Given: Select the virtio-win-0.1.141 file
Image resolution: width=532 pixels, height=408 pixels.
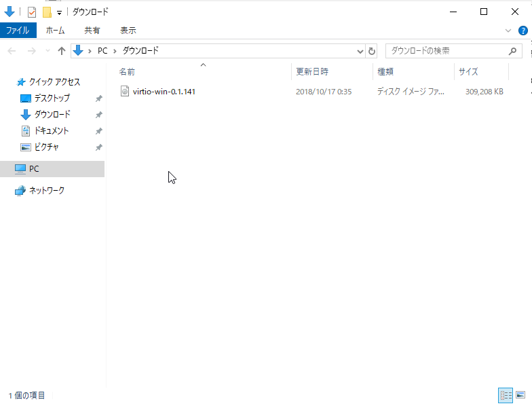Looking at the screenshot, I should [164, 92].
